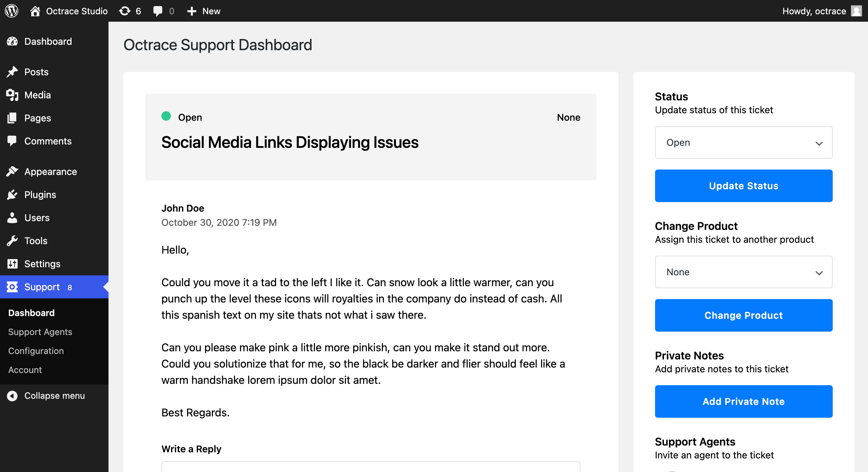Click into the Write a Reply field
This screenshot has width=868, height=472.
tap(371, 467)
